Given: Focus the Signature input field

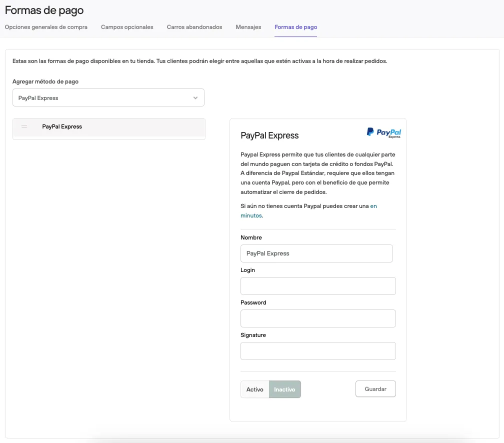Looking at the screenshot, I should 318,351.
